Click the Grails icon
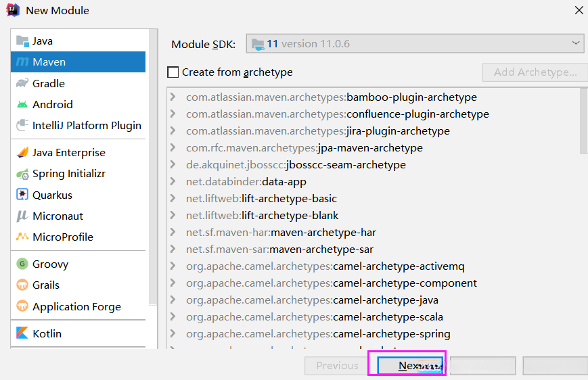Image resolution: width=588 pixels, height=380 pixels. pos(22,285)
